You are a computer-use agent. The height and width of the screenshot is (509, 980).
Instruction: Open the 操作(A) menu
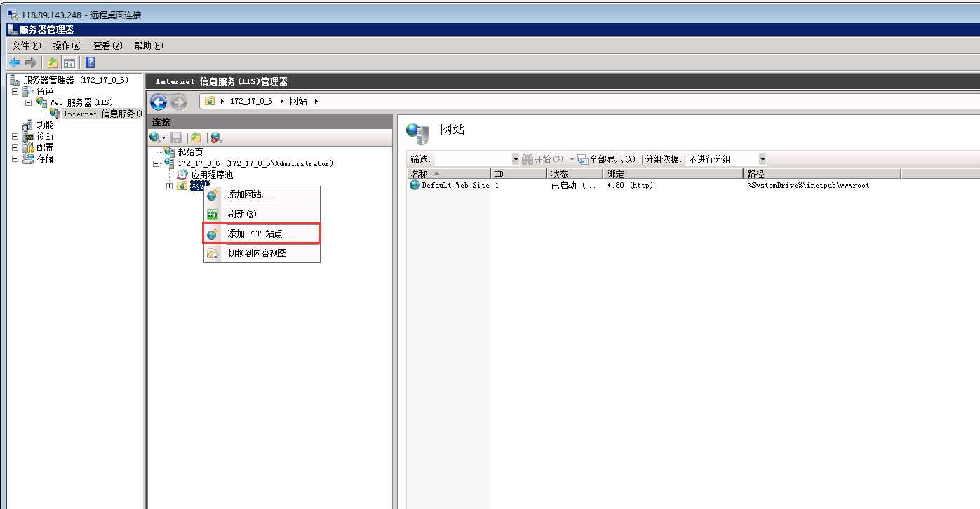coord(67,46)
